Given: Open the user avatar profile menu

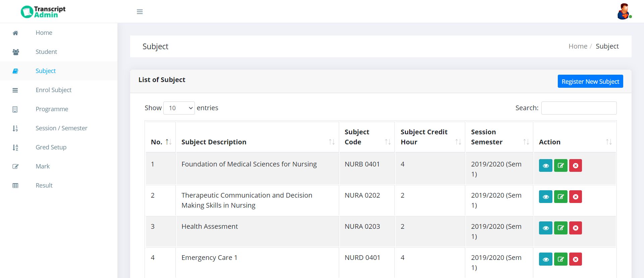Looking at the screenshot, I should tap(624, 12).
